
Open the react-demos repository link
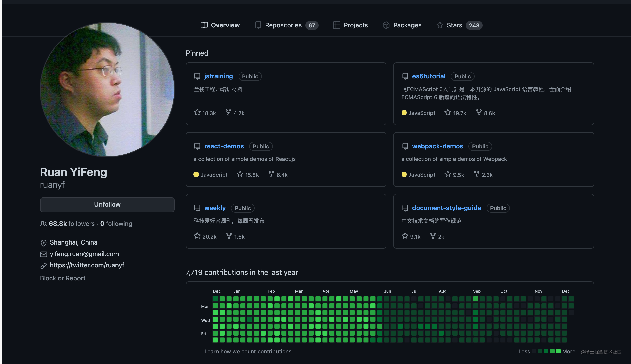click(x=224, y=146)
